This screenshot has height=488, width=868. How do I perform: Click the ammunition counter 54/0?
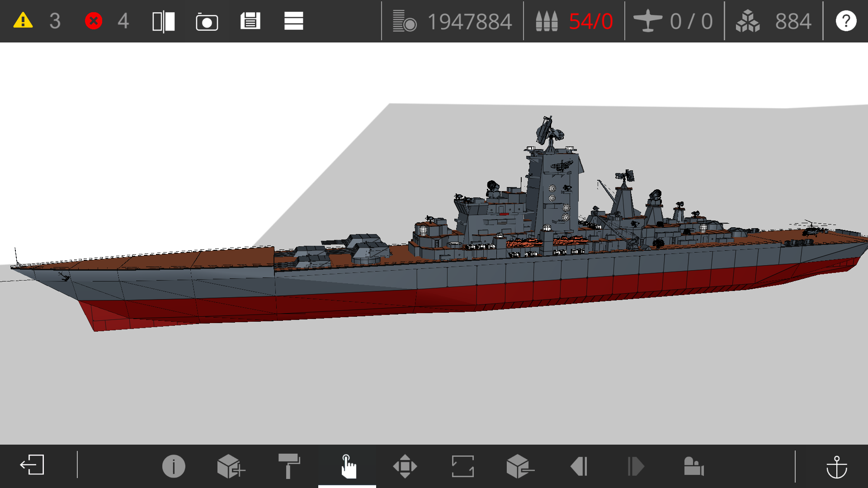[590, 21]
